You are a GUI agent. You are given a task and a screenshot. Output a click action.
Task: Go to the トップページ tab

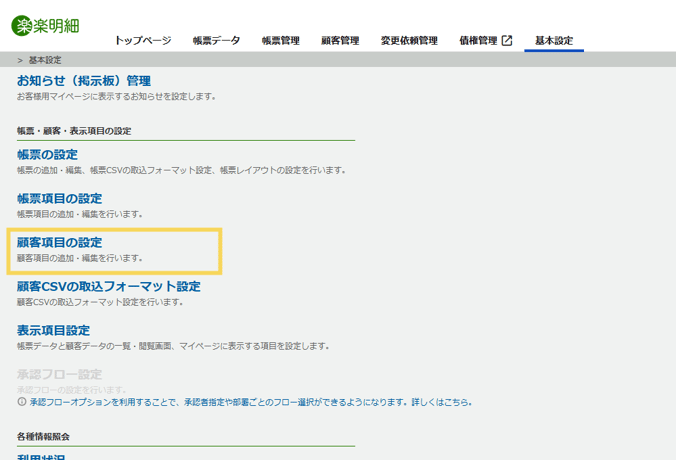[x=142, y=41]
